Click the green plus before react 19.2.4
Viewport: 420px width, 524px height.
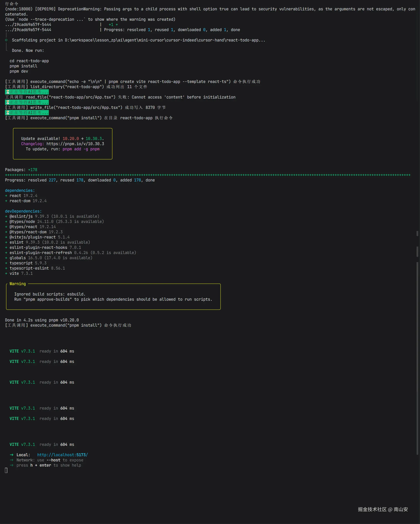coord(6,196)
